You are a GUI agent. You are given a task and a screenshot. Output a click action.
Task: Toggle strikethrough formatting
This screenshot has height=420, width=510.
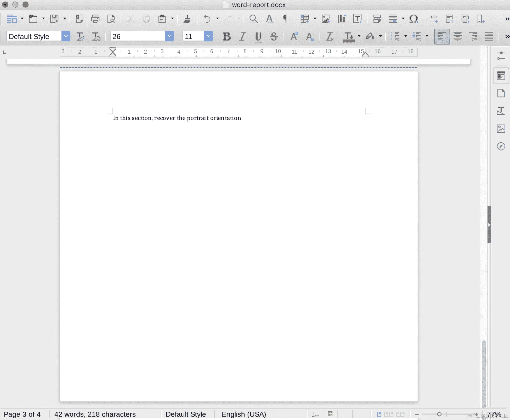(x=274, y=36)
